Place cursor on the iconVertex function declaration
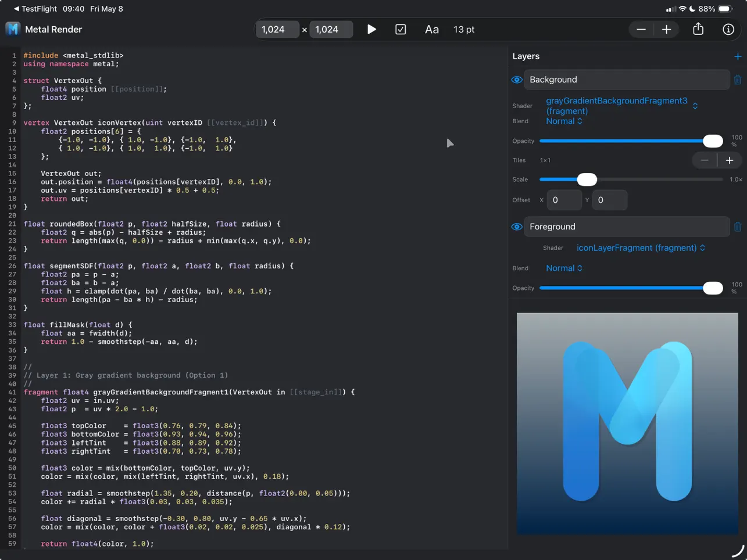747x560 pixels. pos(150,123)
